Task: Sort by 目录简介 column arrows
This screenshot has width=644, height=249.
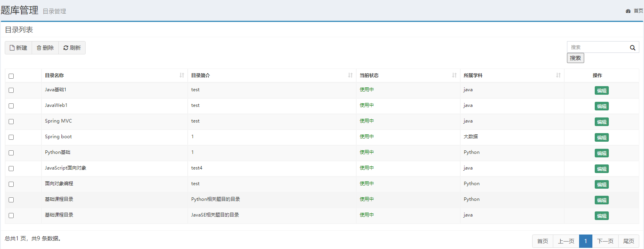Action: click(350, 75)
